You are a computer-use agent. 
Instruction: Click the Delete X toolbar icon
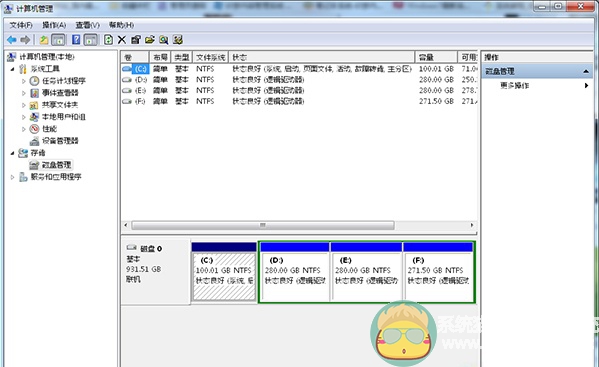point(122,40)
